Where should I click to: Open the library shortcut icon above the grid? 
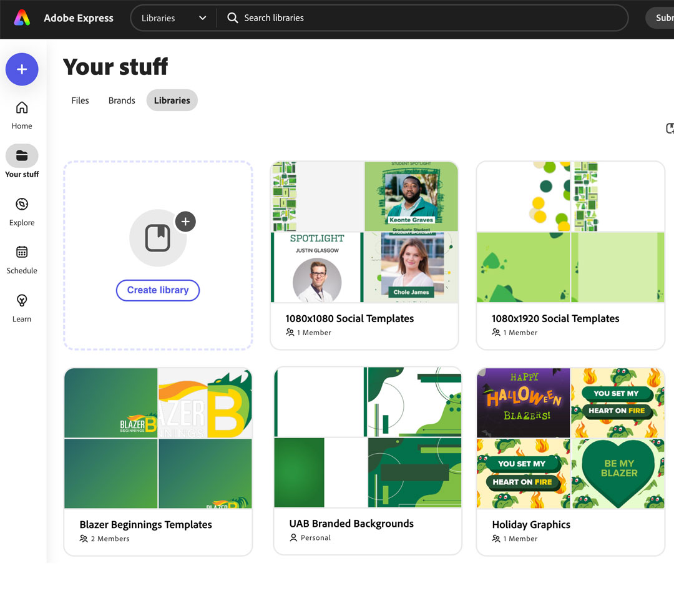click(x=670, y=129)
